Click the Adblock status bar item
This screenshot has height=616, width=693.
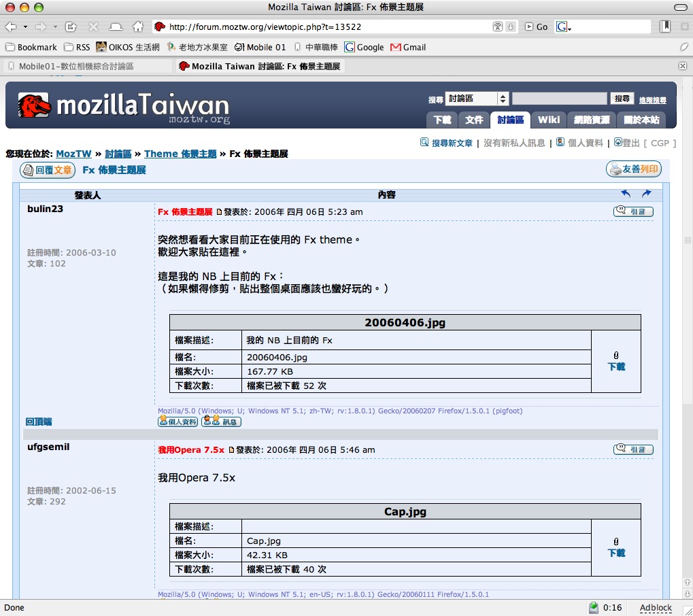tap(655, 607)
